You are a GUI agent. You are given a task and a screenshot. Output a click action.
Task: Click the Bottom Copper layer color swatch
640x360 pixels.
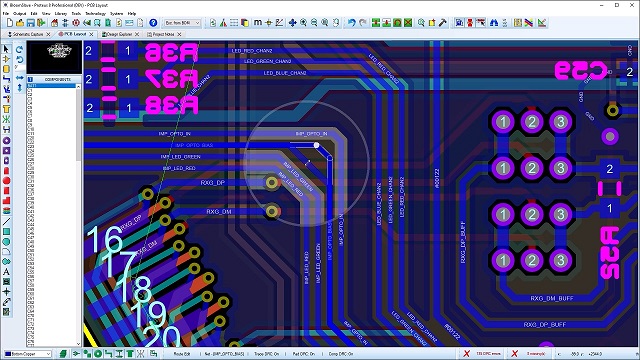(x=8, y=354)
